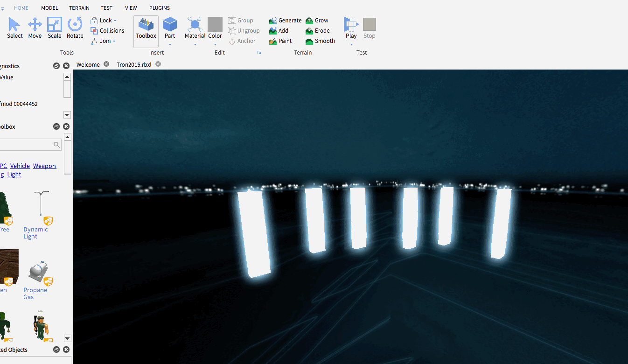Viewport: 628px width, 364px height.
Task: Pick the terrain Smooth tool
Action: 321,41
